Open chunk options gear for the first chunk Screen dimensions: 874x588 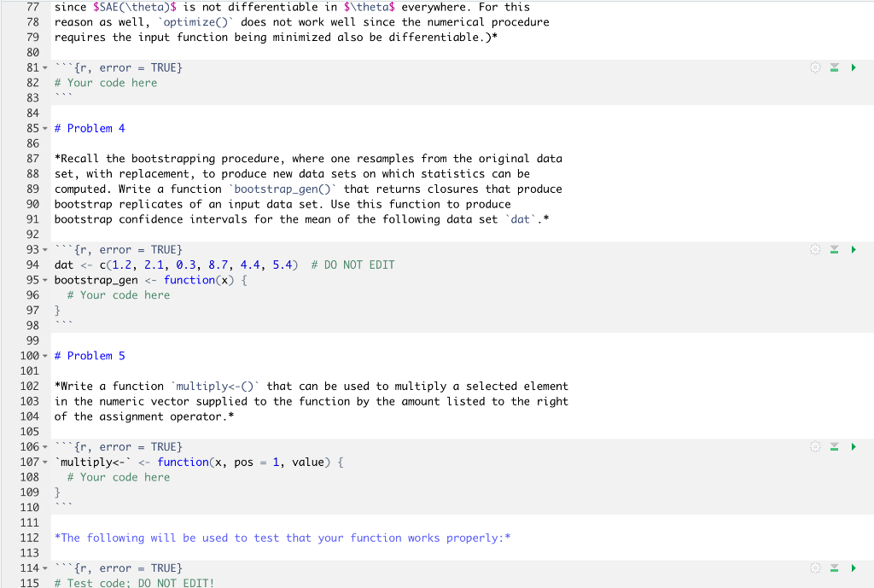(815, 67)
